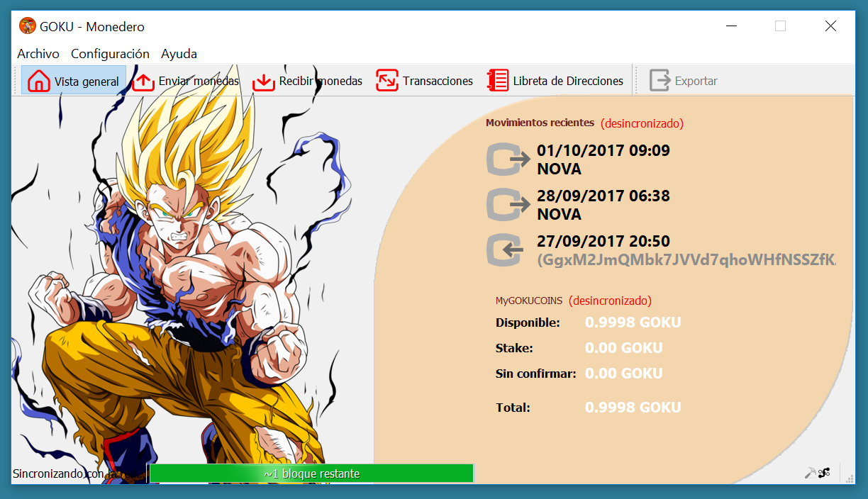Screen dimensions: 868x499
Task: Click the Total balance "0.9998 GOKU"
Action: (633, 408)
